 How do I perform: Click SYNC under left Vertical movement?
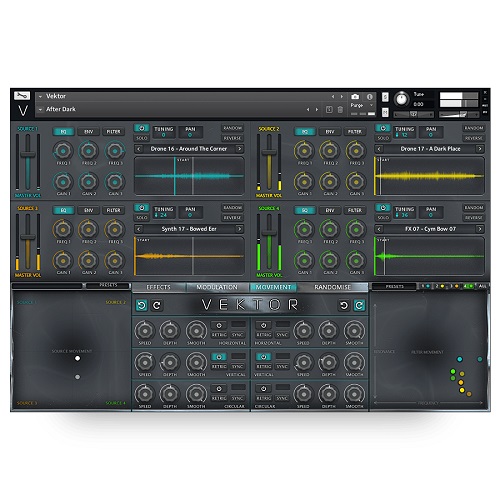pos(238,367)
